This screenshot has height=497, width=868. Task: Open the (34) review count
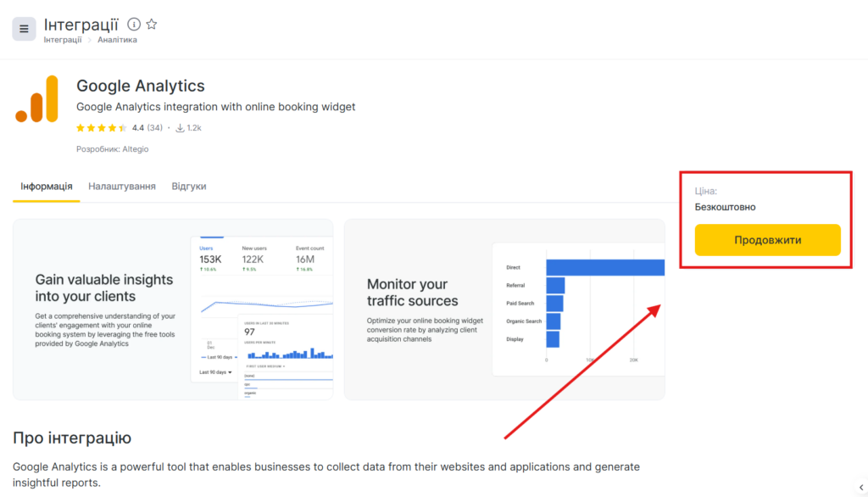pos(154,128)
